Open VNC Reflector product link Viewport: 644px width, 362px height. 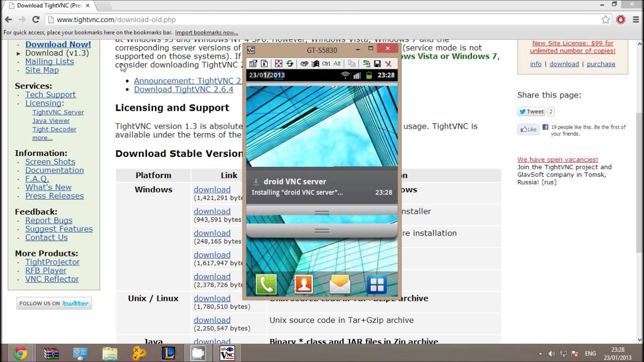click(x=52, y=280)
